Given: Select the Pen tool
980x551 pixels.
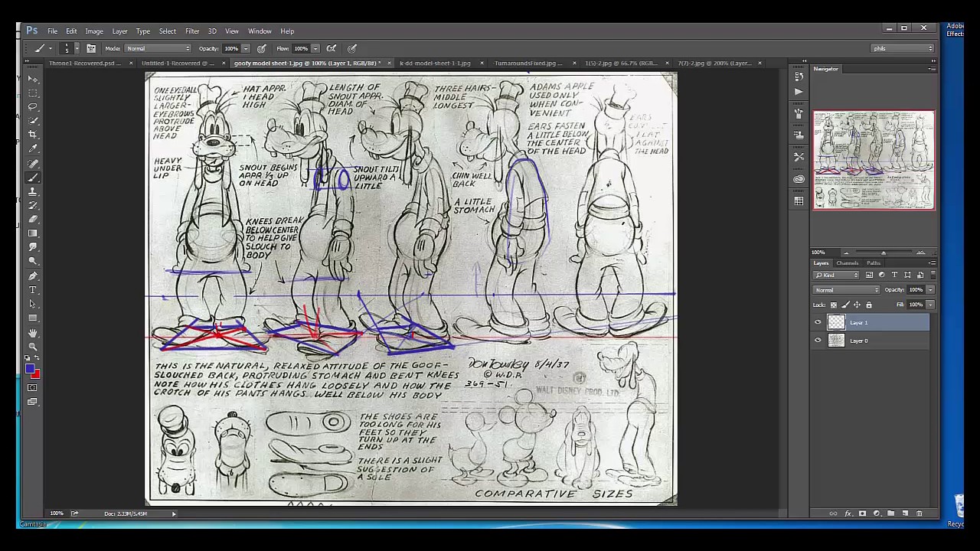Looking at the screenshot, I should [x=33, y=275].
